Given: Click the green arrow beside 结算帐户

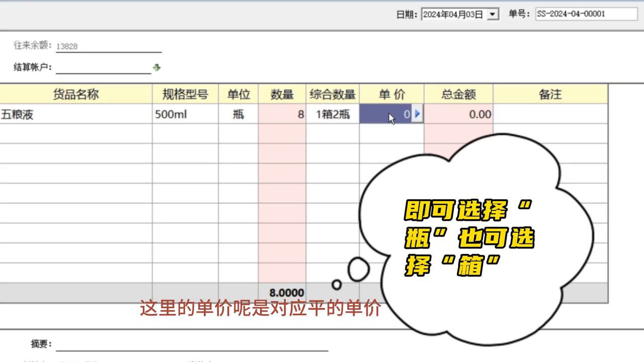Looking at the screenshot, I should pos(156,67).
